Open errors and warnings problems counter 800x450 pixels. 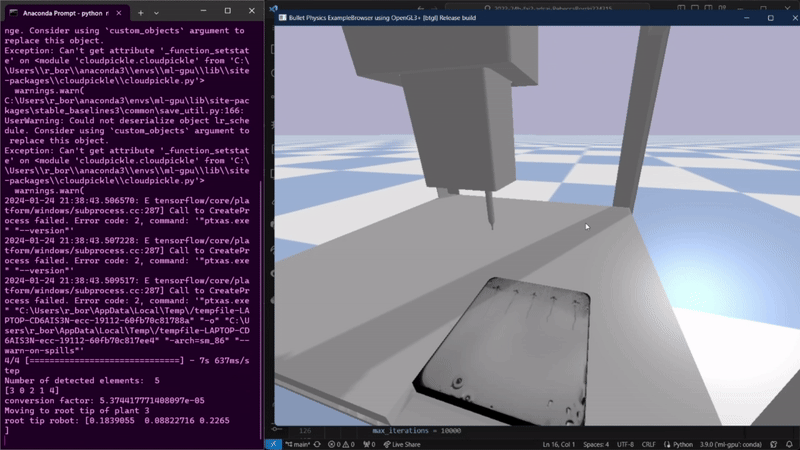(x=341, y=444)
